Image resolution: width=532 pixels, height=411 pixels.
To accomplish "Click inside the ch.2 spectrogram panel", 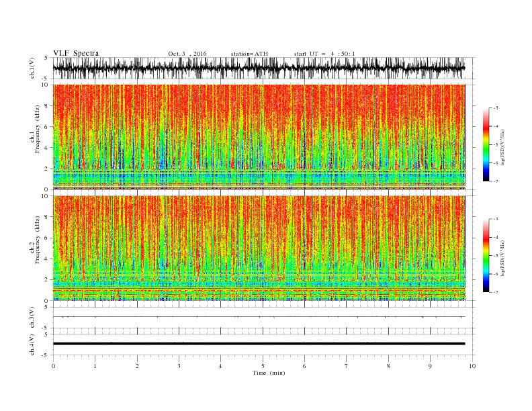I will (x=259, y=248).
